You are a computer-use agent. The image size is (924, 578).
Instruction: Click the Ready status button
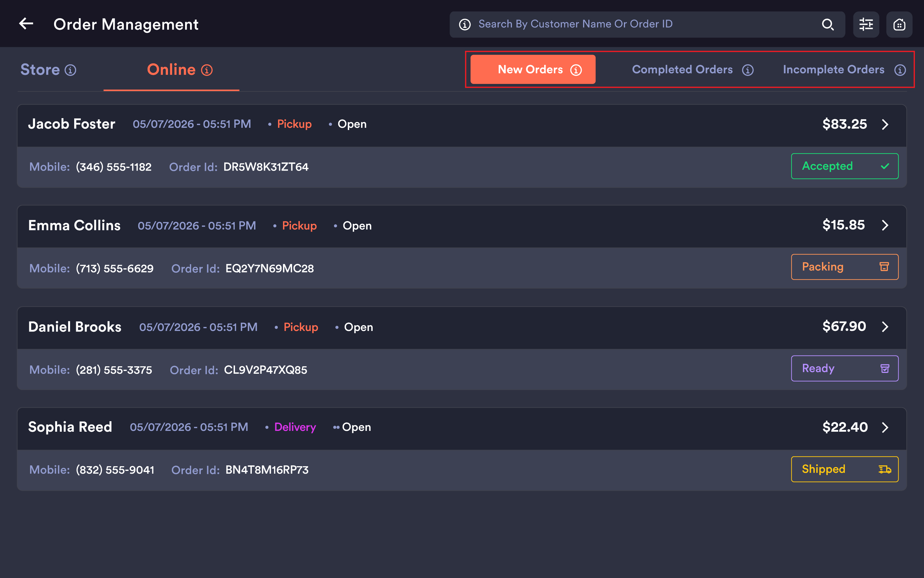point(845,368)
